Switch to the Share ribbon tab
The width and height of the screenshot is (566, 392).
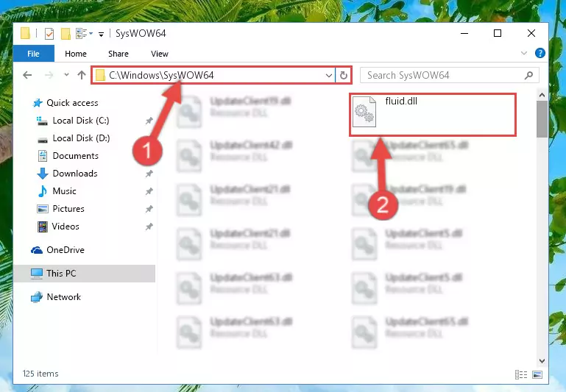point(118,54)
